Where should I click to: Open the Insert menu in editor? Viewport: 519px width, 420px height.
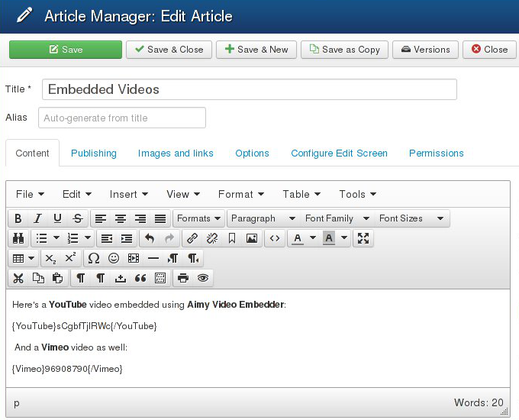(128, 194)
